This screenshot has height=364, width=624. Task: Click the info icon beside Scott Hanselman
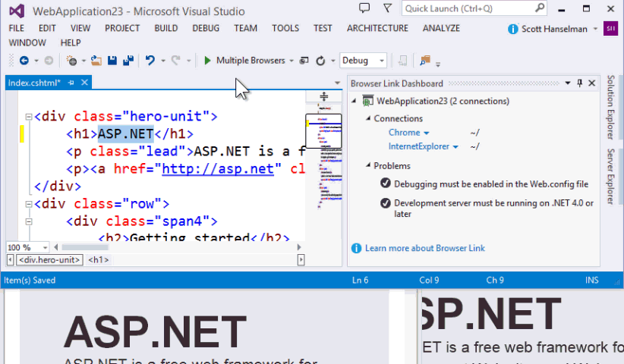pyautogui.click(x=513, y=29)
